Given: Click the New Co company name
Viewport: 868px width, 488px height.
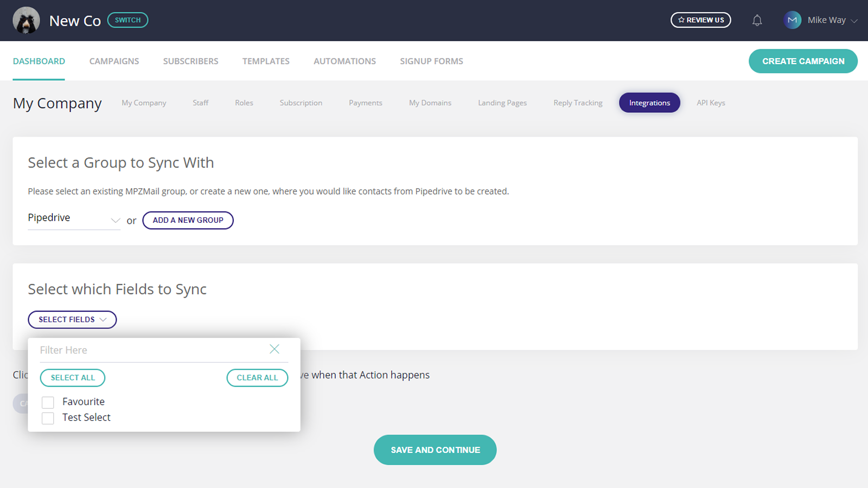Looking at the screenshot, I should pyautogui.click(x=75, y=21).
